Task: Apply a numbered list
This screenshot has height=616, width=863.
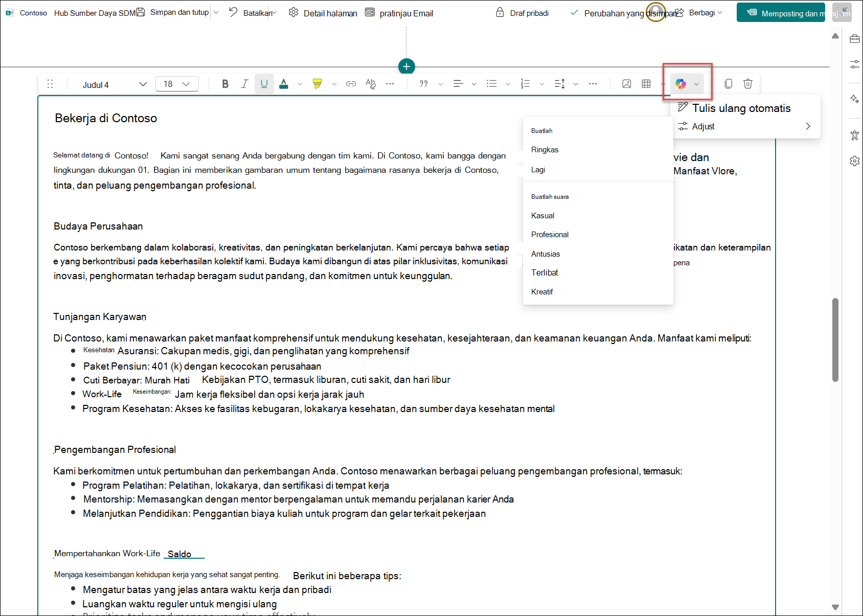Action: [526, 84]
